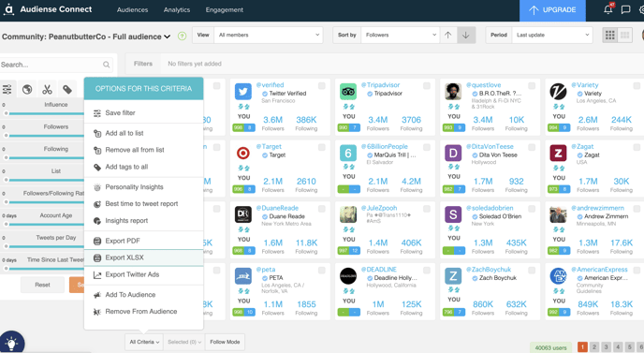Select the @DuaneReade card checkbox

[322, 209]
